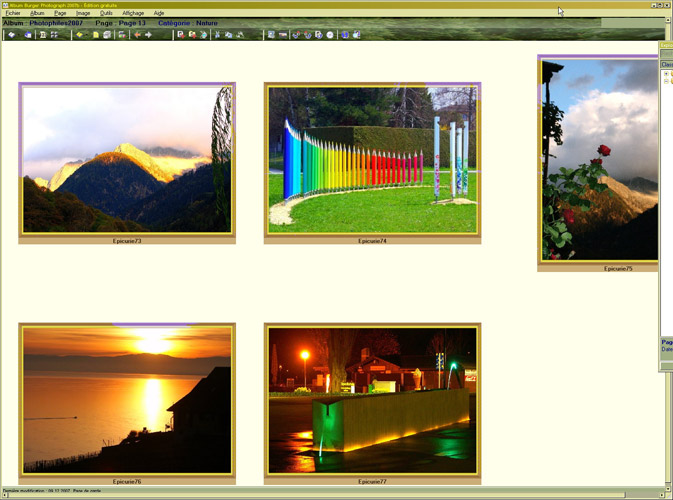This screenshot has height=500, width=673.
Task: Expand the first tree node in side panel
Action: click(x=666, y=73)
